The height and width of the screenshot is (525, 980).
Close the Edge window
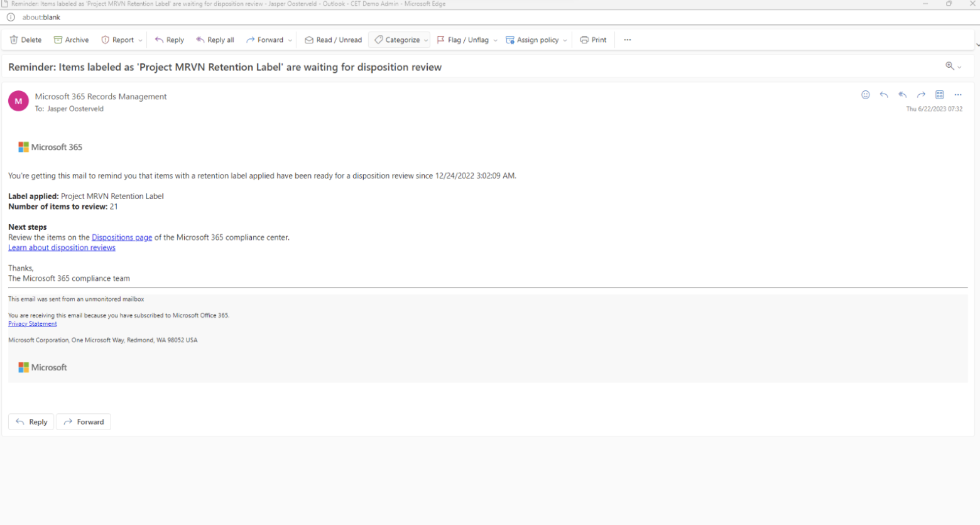(x=972, y=4)
